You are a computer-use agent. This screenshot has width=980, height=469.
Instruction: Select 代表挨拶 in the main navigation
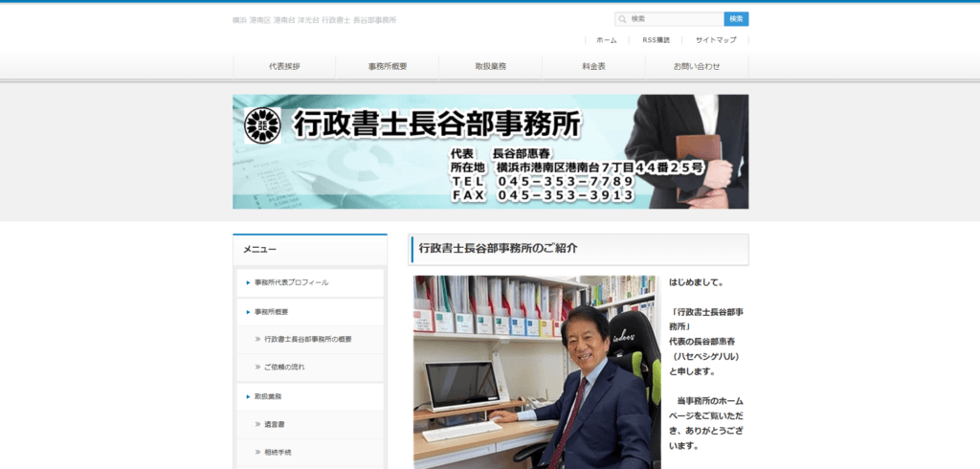click(x=284, y=67)
